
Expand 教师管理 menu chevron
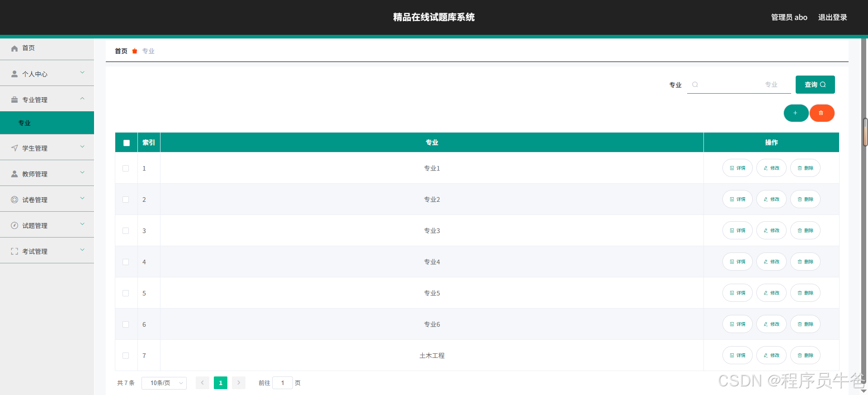click(82, 172)
